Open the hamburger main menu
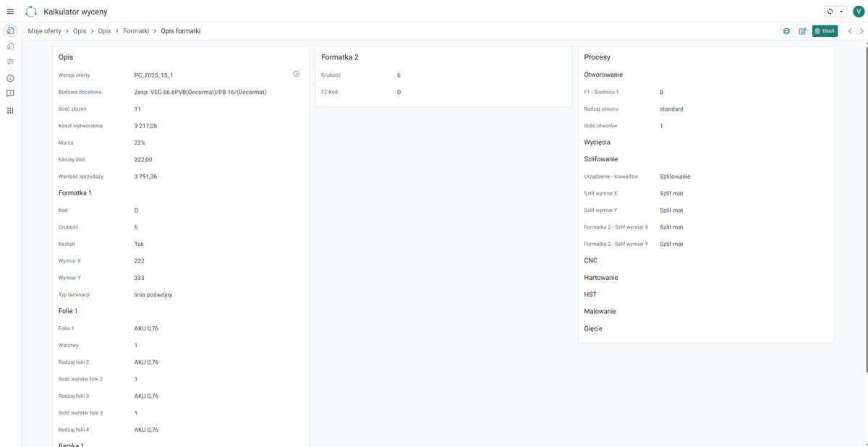 10,12
